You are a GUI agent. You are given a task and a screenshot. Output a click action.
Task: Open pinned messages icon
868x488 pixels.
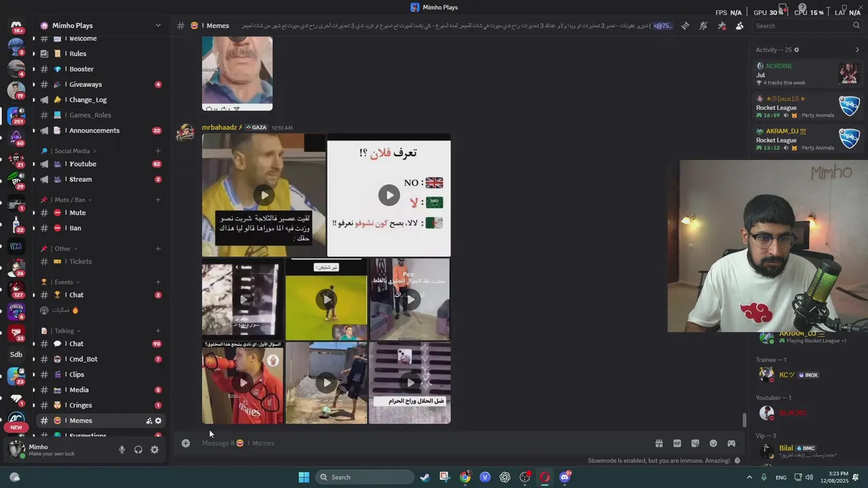coord(722,26)
